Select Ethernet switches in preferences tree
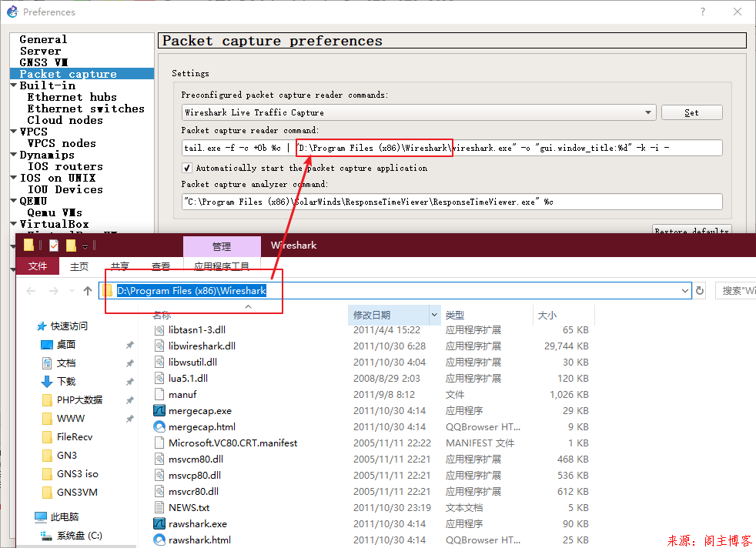 85,109
